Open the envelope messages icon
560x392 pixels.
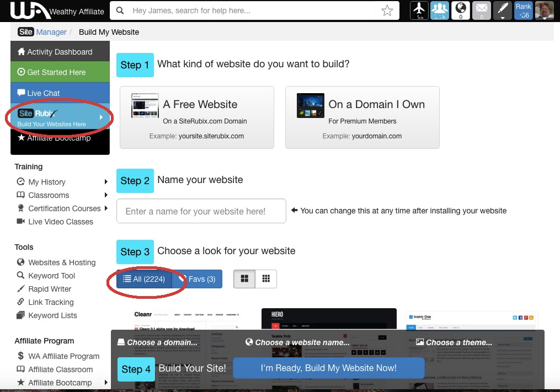point(482,10)
